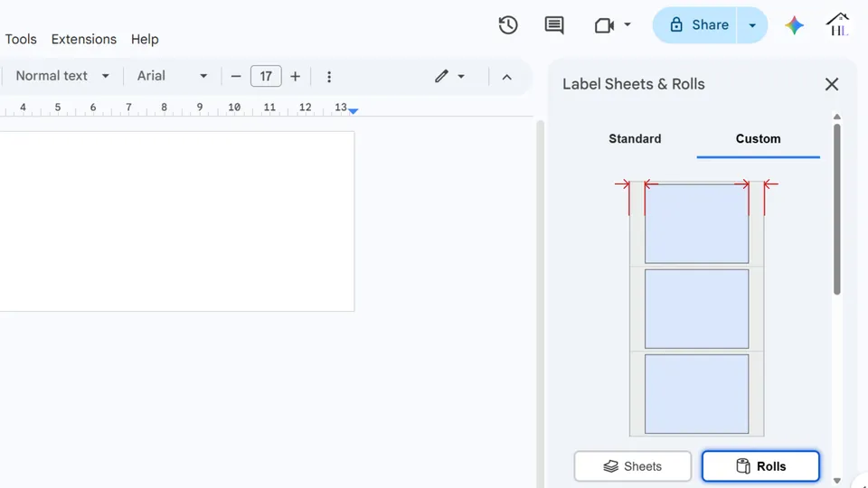The image size is (868, 488).
Task: Select the Sheets button
Action: point(633,466)
